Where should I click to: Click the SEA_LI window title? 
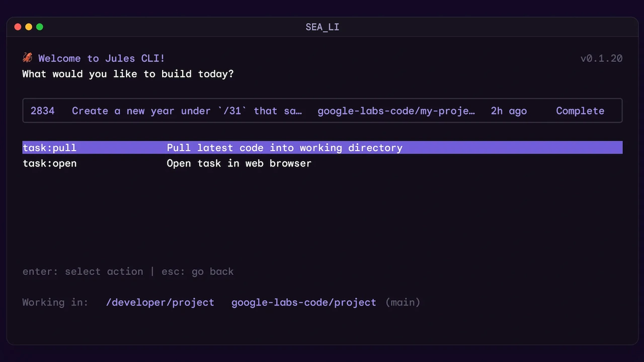[322, 27]
